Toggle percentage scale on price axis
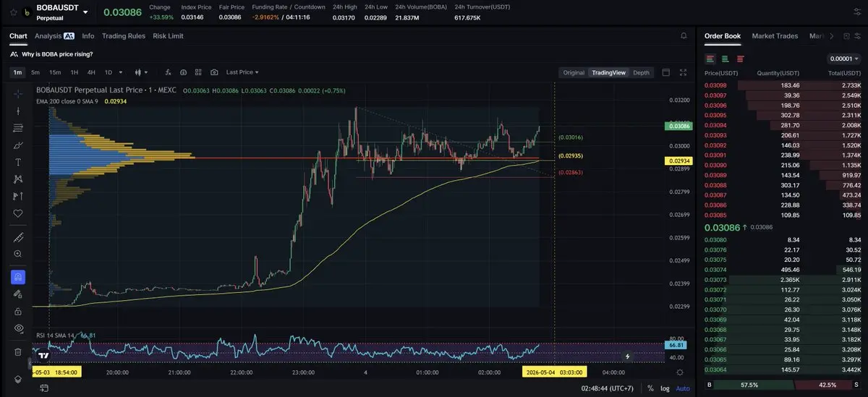 pos(650,388)
